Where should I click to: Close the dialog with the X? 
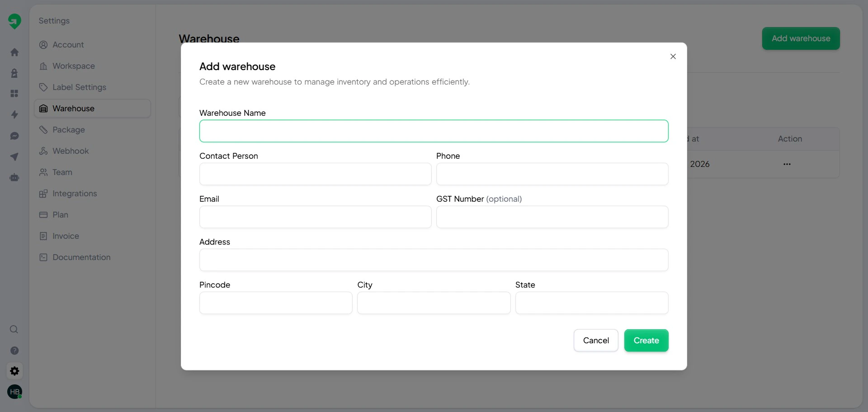pos(673,57)
